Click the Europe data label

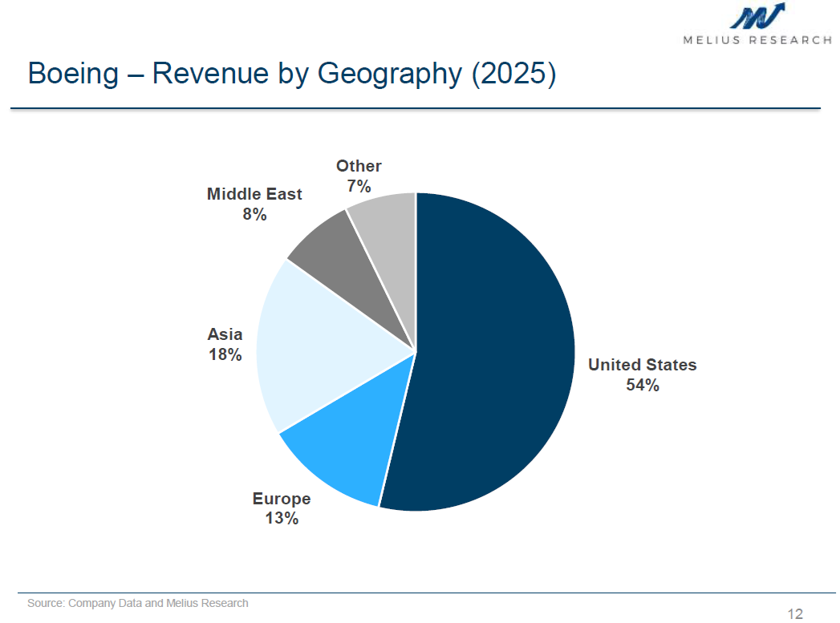[x=282, y=499]
